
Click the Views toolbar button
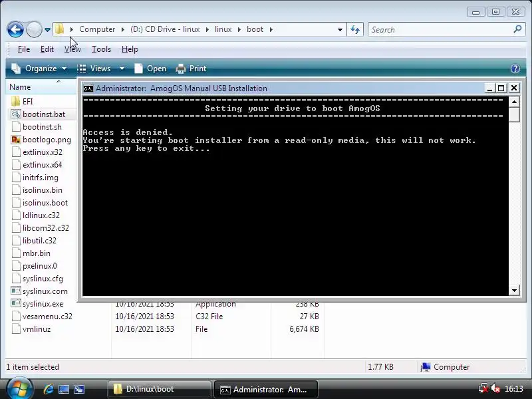click(94, 68)
